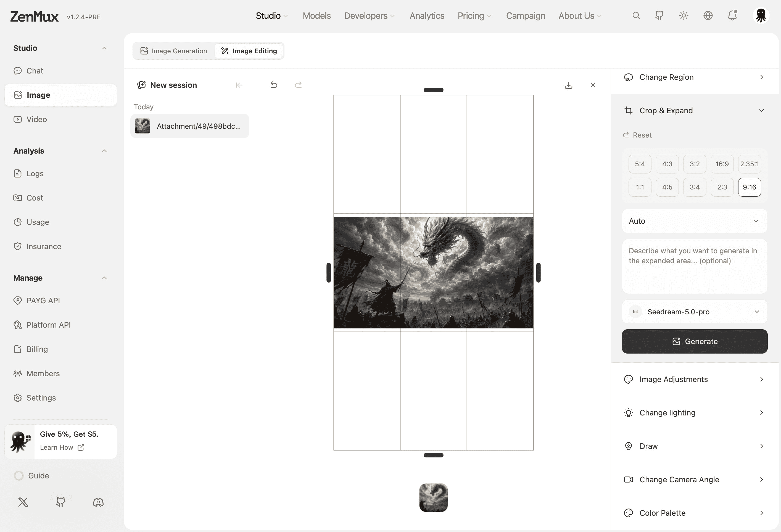Select the Image Editing tab
Image resolution: width=781 pixels, height=532 pixels.
click(x=249, y=51)
